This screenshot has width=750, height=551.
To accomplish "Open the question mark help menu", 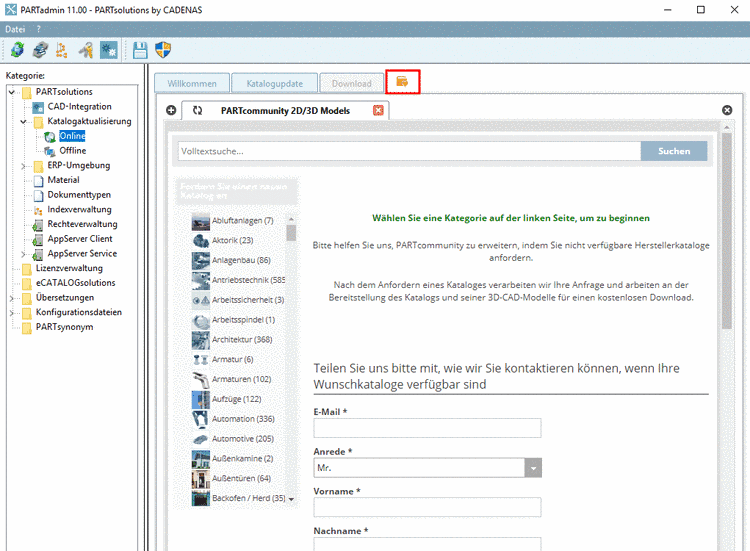I will click(x=39, y=29).
